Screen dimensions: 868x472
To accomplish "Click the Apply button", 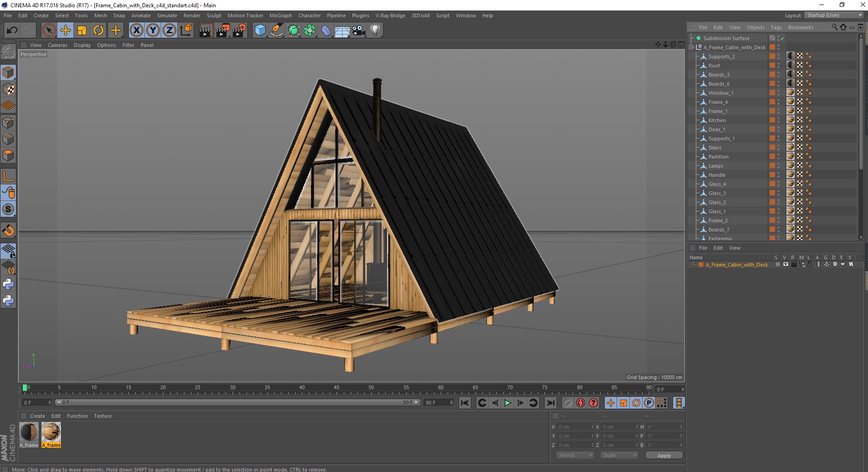I will coord(664,456).
